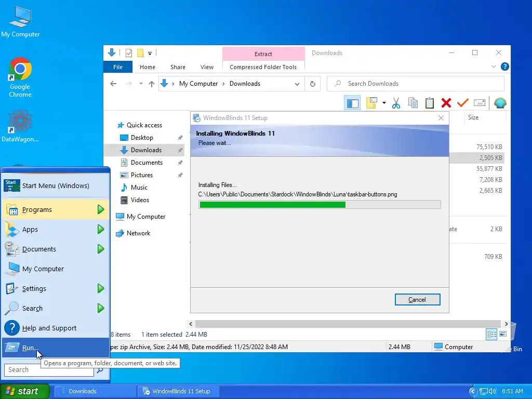Screen dimensions: 532x399
Task: Close the WindowBlinds 11 Setup dialog
Action: (441, 118)
